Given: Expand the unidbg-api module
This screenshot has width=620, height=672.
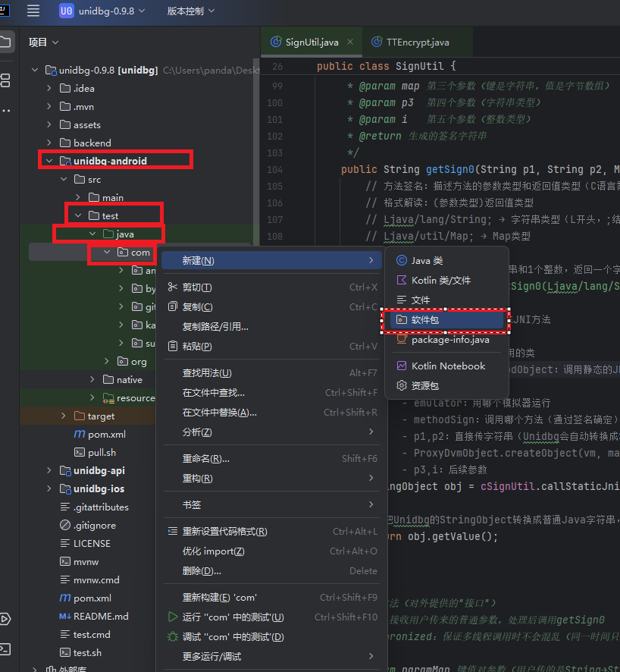Looking at the screenshot, I should 49,470.
